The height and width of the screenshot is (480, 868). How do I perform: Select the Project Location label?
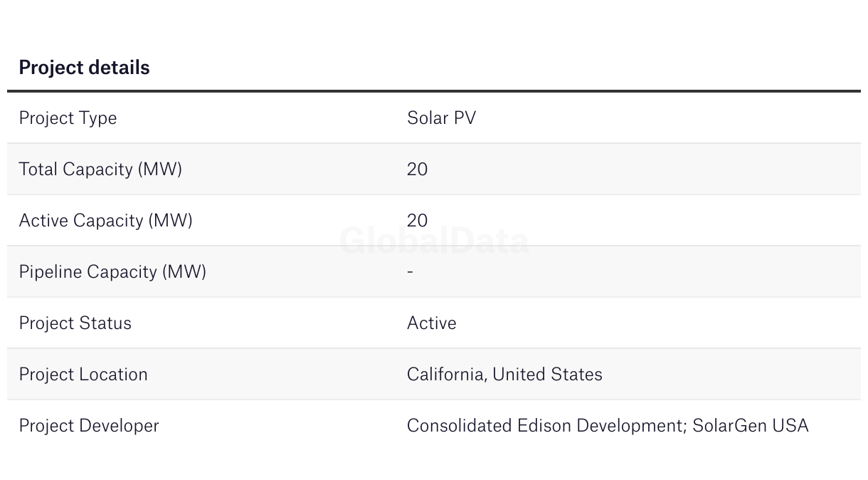pyautogui.click(x=83, y=375)
